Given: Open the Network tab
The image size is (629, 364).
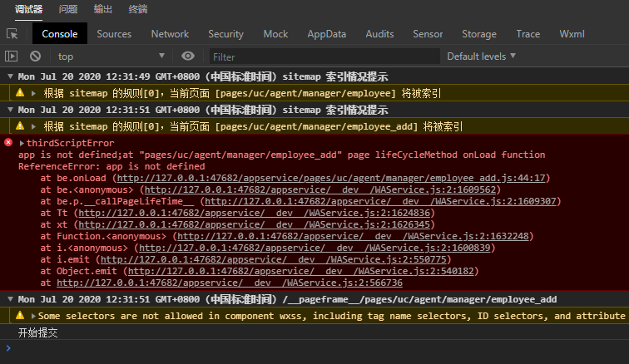Looking at the screenshot, I should click(x=170, y=34).
